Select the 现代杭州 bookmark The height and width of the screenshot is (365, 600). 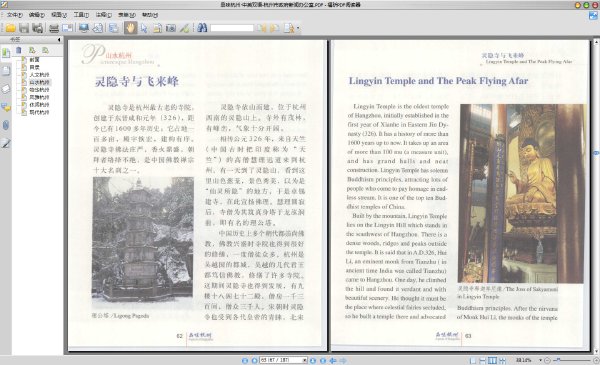tap(39, 112)
